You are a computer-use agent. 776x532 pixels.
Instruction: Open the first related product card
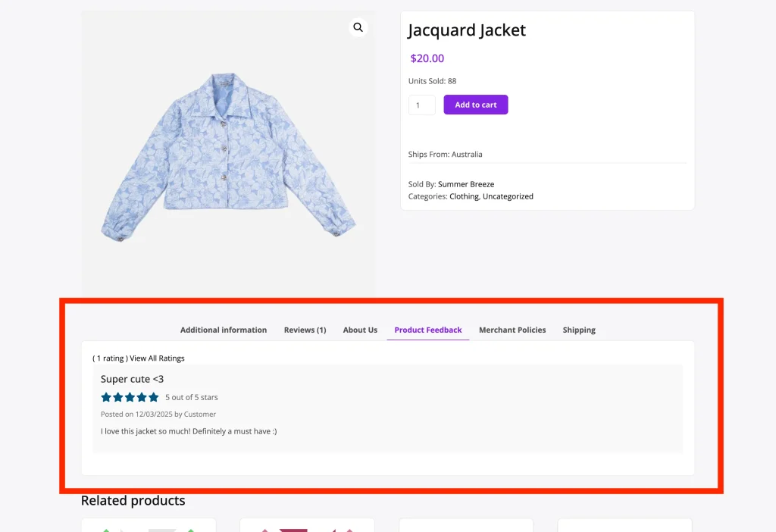tap(149, 525)
